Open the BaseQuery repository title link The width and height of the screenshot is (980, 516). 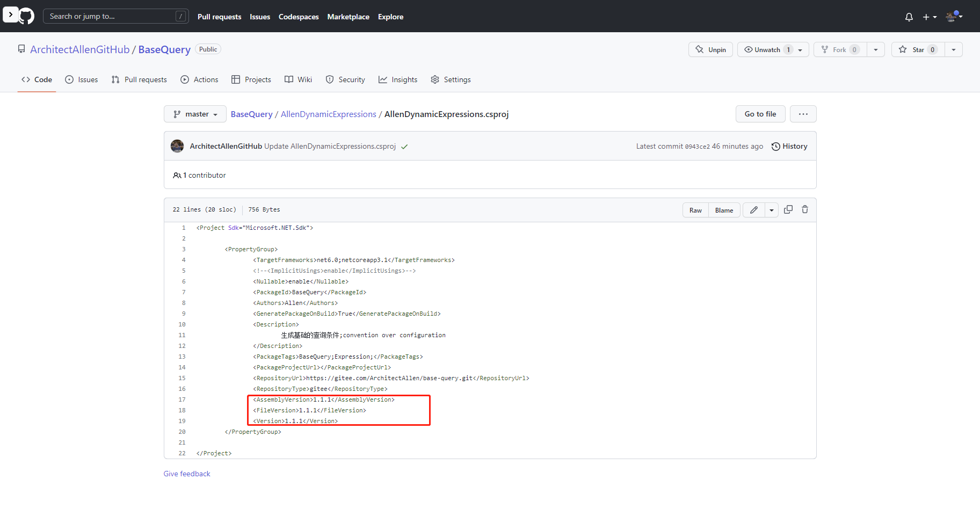pyautogui.click(x=164, y=49)
